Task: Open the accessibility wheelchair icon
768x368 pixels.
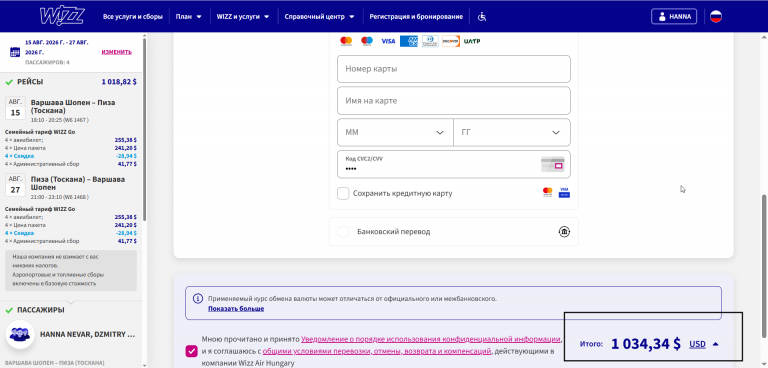Action: 482,17
